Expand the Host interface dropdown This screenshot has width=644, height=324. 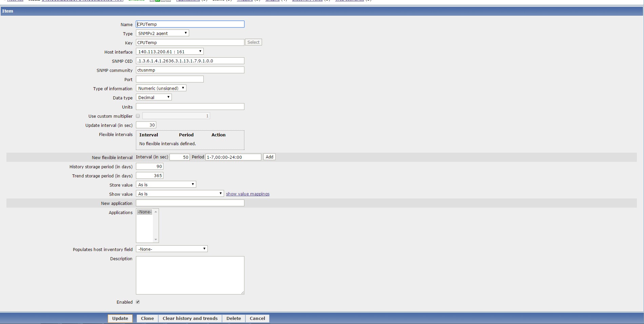tap(169, 52)
